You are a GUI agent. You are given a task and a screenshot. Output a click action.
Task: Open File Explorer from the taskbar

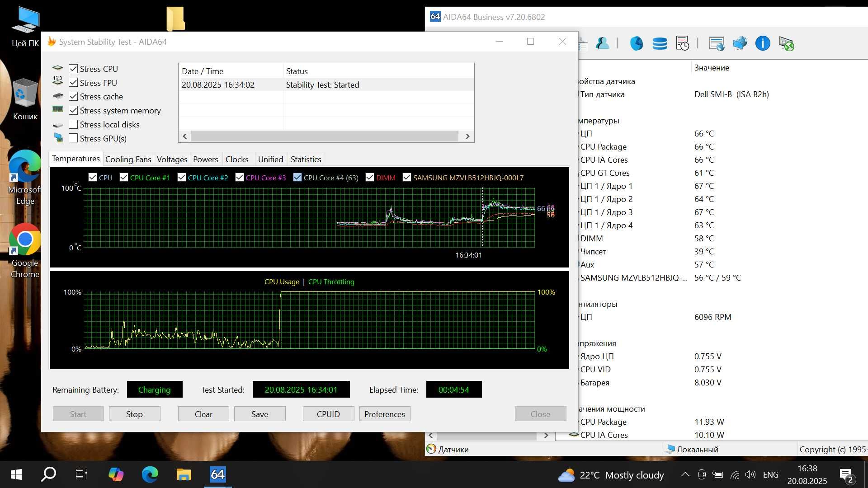[184, 474]
